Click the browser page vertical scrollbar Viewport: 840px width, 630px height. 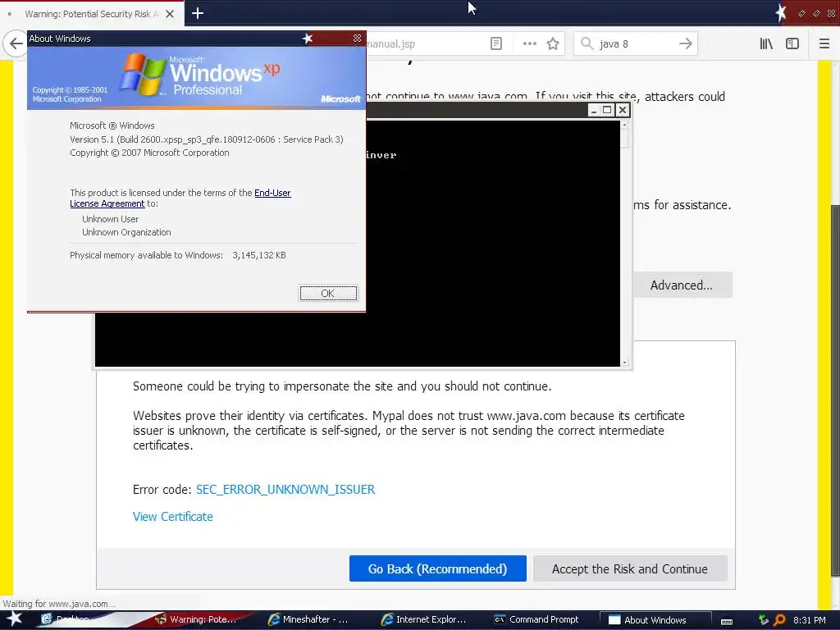point(834,390)
